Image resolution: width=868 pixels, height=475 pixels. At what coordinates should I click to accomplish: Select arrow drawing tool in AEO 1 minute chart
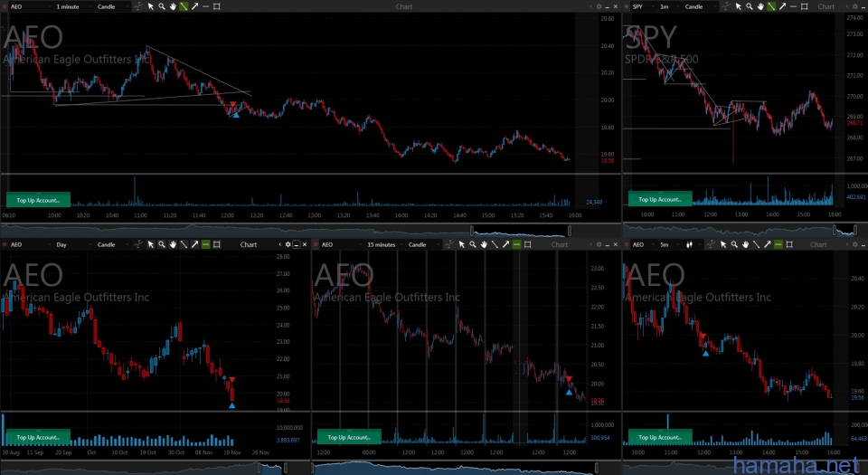tap(195, 6)
